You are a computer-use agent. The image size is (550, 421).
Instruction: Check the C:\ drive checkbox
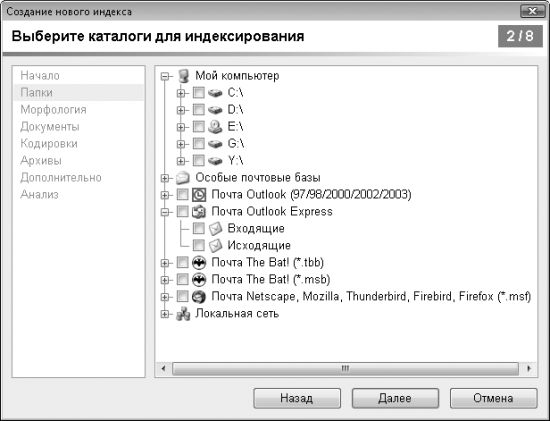(199, 93)
